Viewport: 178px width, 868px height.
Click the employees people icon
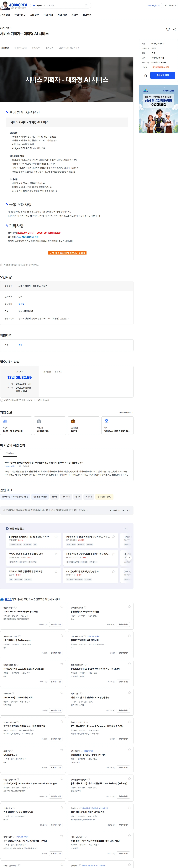tap(5, 421)
